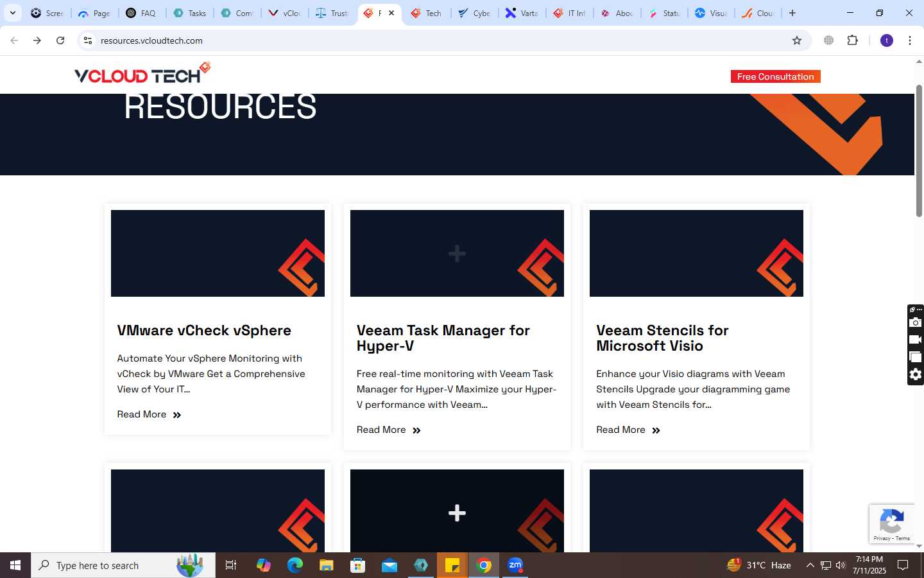Open Microsoft Store from the taskbar
924x578 pixels.
pos(358,565)
